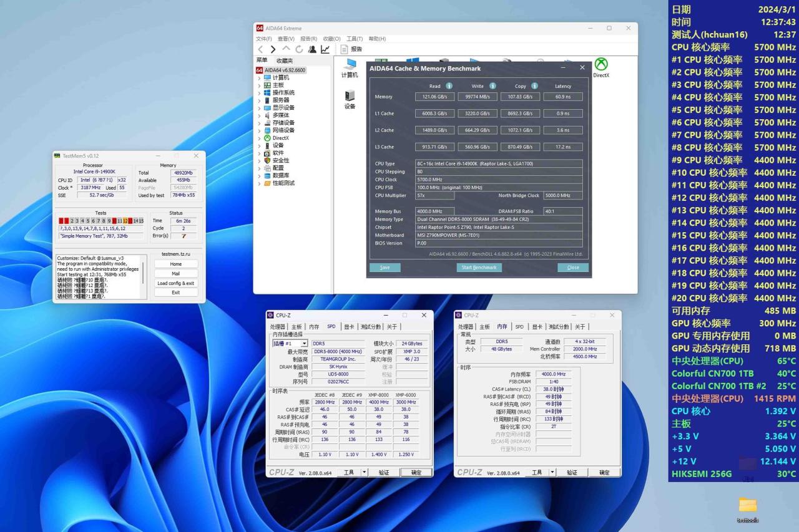Click the Mail button in TestMem5
The height and width of the screenshot is (532, 799).
tap(176, 273)
